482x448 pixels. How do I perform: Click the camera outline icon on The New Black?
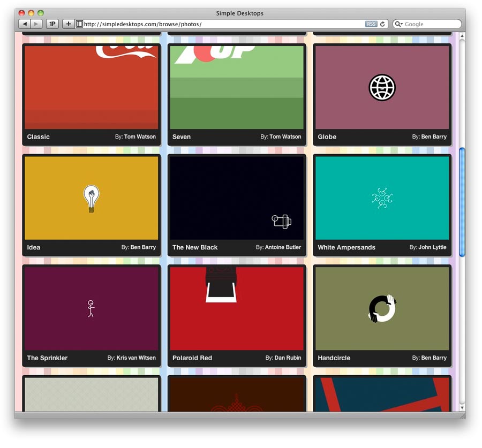281,221
